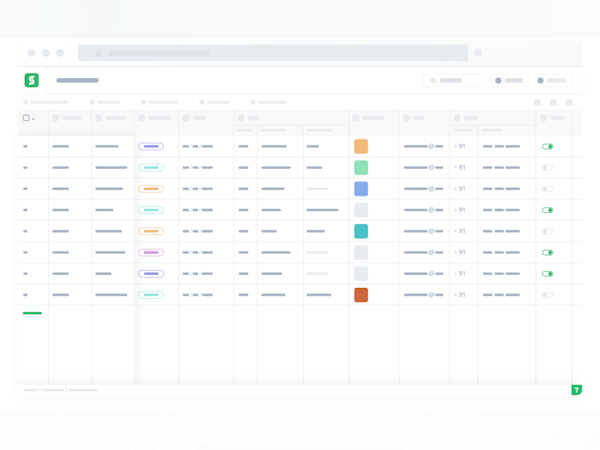Click the "91" code in the orange swatch row
Screen dimensions: 600x450
tap(462, 147)
